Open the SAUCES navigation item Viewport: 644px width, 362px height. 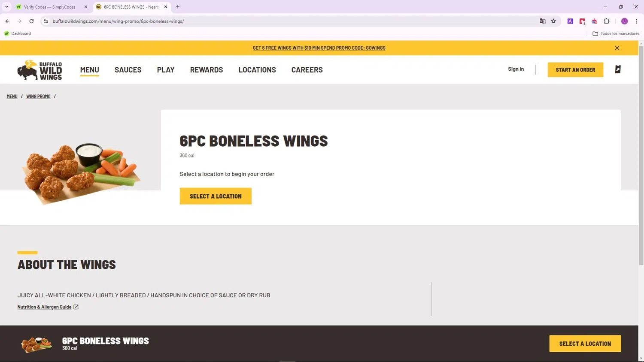128,70
